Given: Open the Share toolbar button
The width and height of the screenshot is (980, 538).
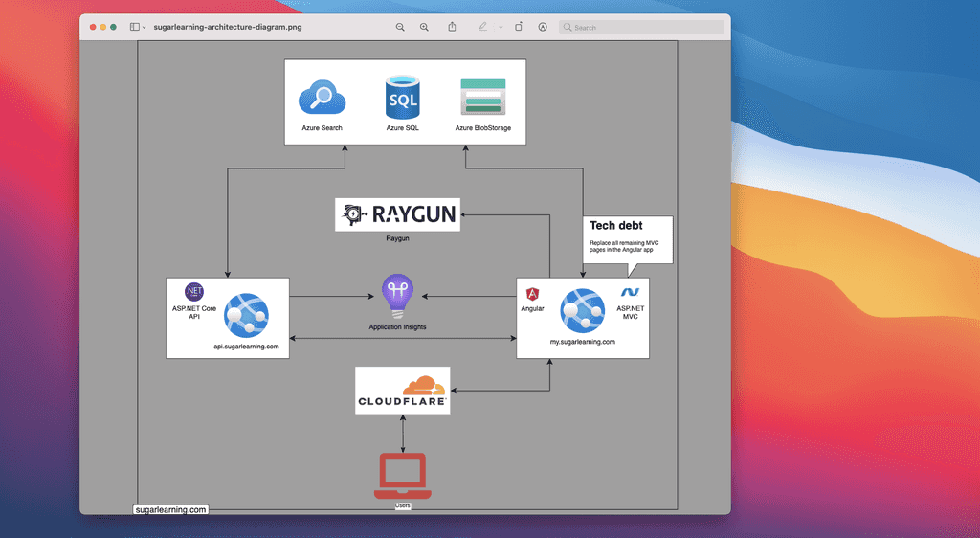Looking at the screenshot, I should coord(452,27).
